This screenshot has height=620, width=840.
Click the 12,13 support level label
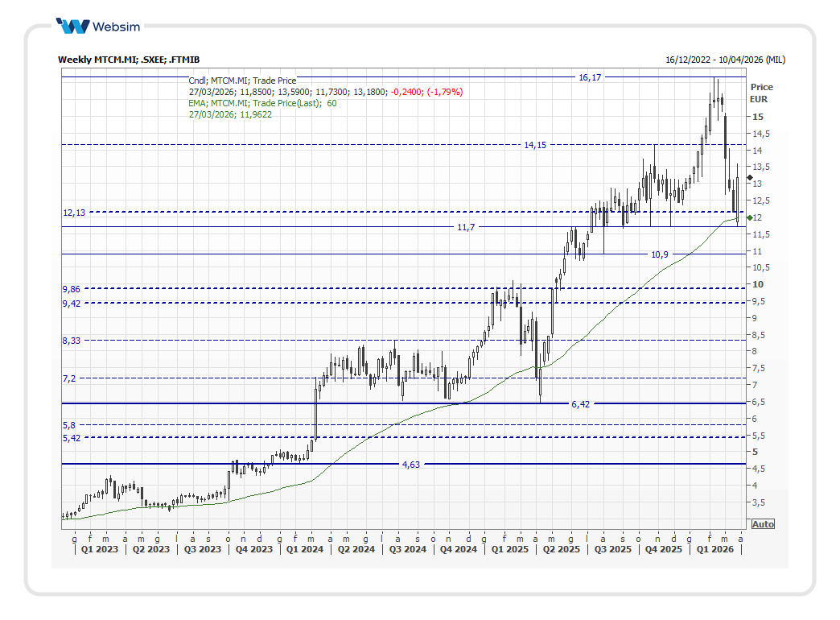coord(73,213)
